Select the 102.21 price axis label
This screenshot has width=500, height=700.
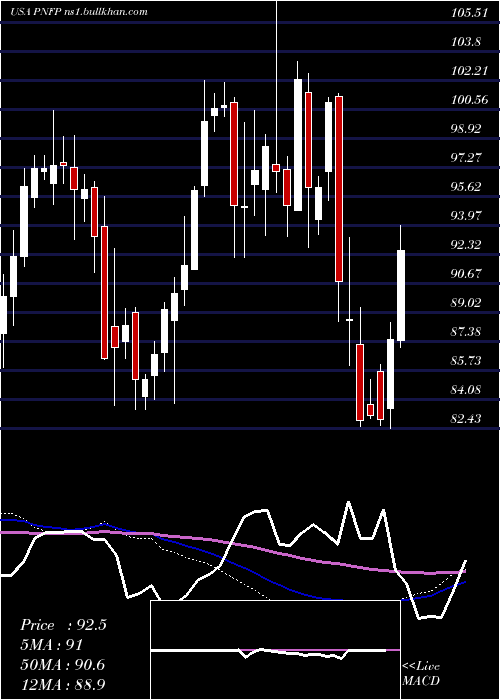click(469, 71)
